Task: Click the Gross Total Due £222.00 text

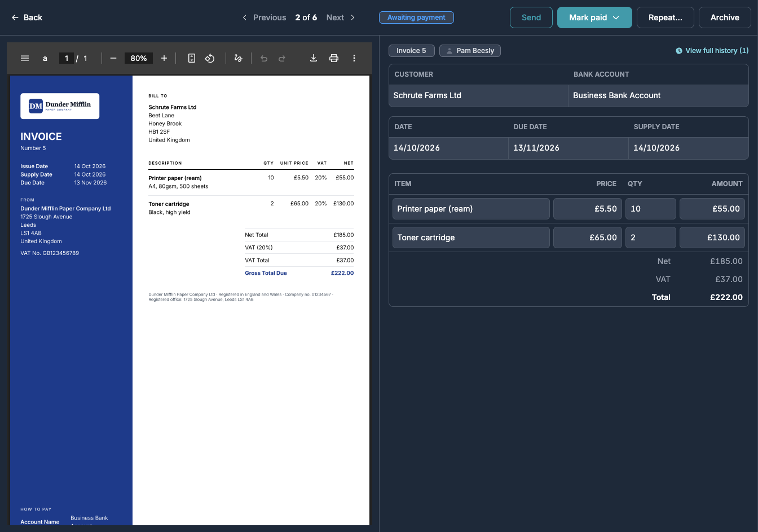Action: point(299,273)
